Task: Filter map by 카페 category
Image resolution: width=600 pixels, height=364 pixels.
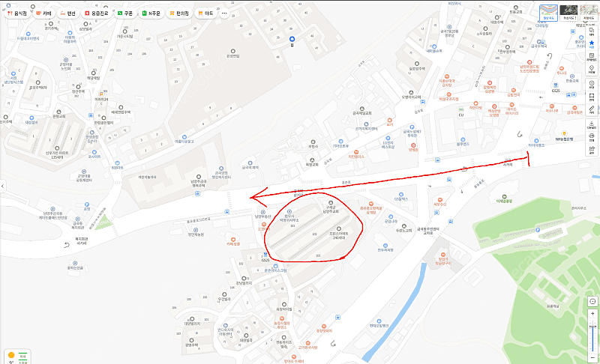Action: (43, 13)
